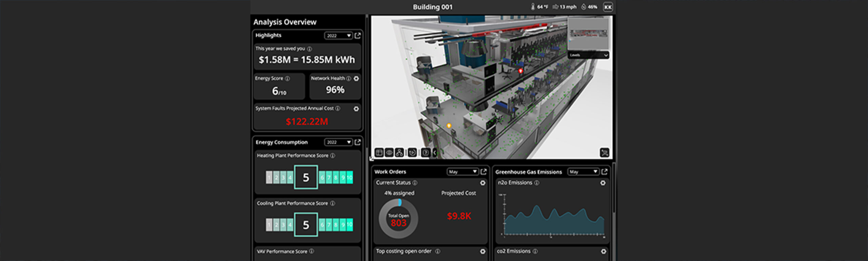Select score 10 on Heating Plant Performance scale
868x261 pixels.
click(x=349, y=177)
